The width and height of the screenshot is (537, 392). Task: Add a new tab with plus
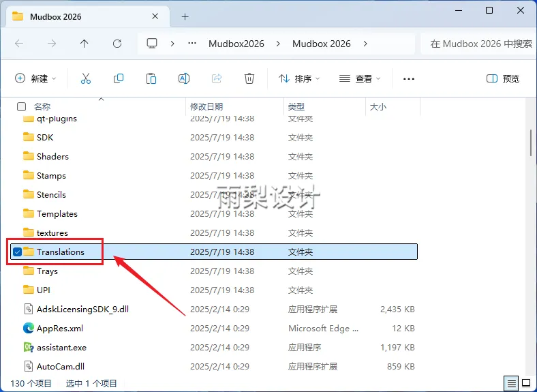coord(185,16)
